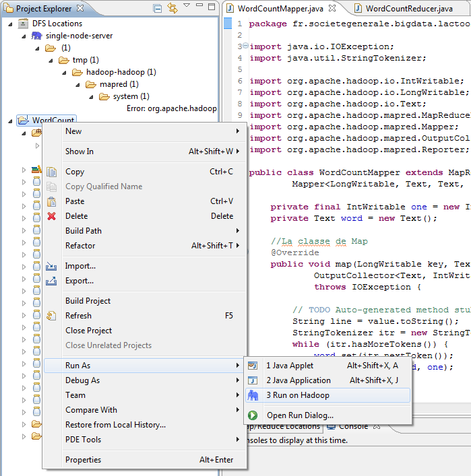Screen dimensions: 471x476
Task: Click the Refresh icon in context menu
Action: point(52,316)
